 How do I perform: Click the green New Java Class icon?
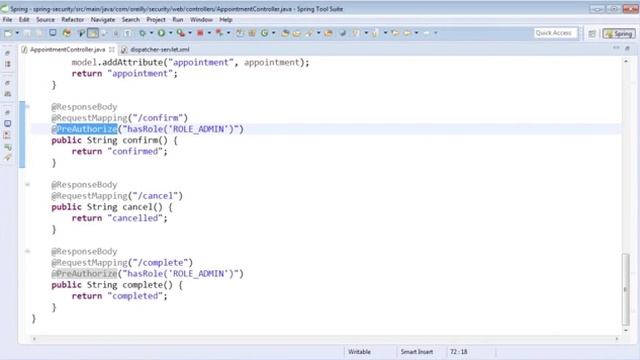264,33
